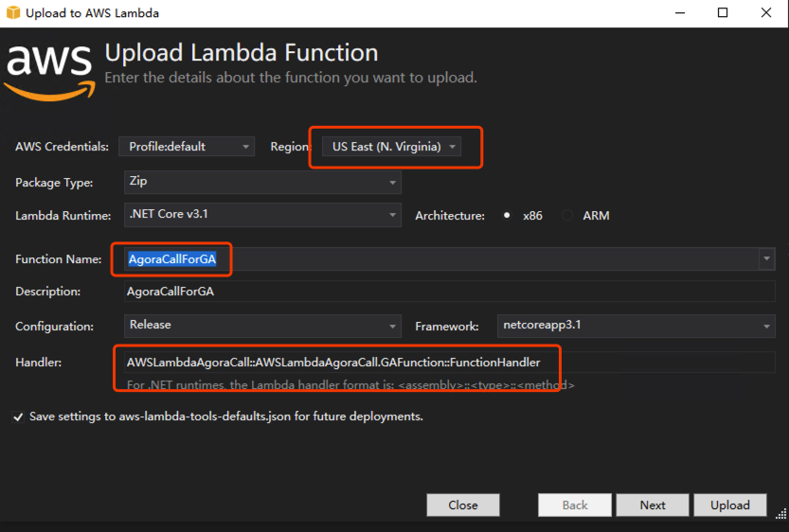
Task: Click the 'AWS Credentials:' label
Action: pyautogui.click(x=62, y=147)
